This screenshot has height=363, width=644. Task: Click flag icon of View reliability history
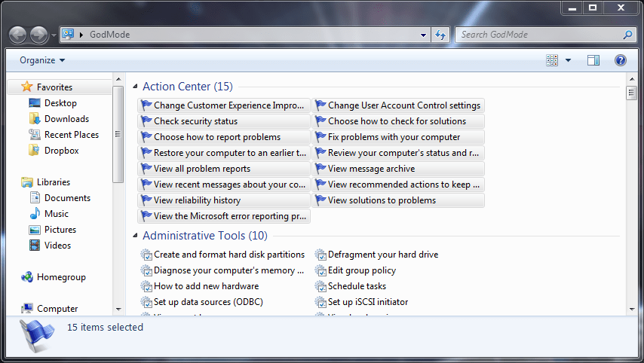click(146, 200)
